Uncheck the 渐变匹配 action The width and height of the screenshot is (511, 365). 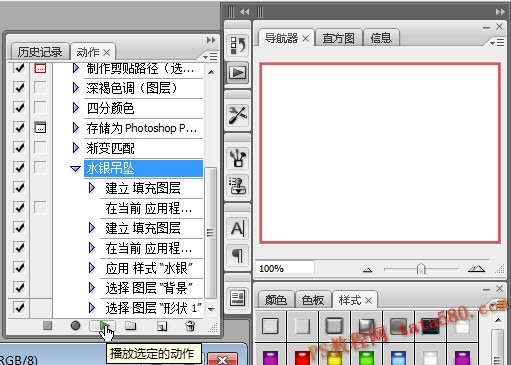point(19,148)
